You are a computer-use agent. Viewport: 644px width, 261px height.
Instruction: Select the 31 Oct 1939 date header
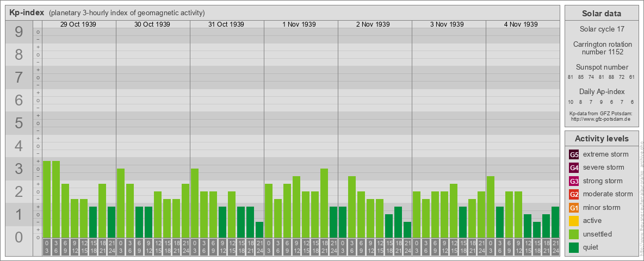pyautogui.click(x=226, y=24)
